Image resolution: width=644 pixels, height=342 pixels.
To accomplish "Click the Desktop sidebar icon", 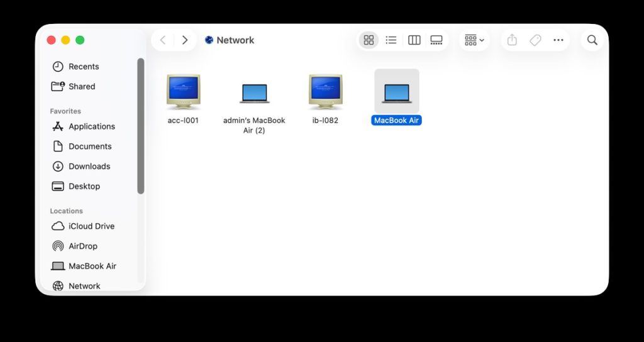I will [58, 186].
